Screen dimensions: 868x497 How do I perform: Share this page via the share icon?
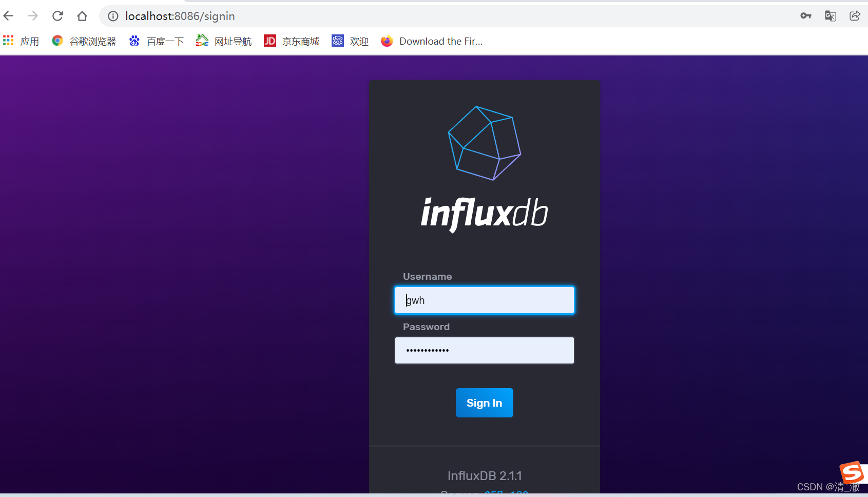(x=855, y=16)
